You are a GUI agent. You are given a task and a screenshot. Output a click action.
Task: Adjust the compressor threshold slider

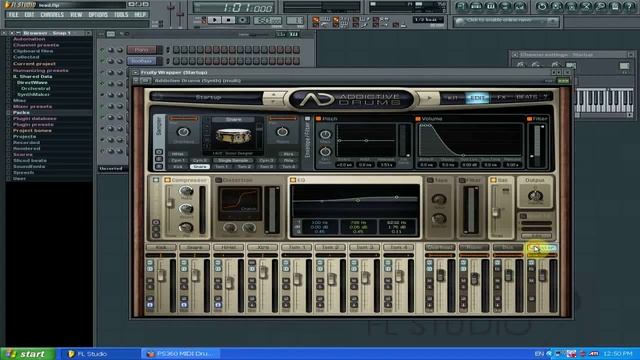[x=169, y=203]
